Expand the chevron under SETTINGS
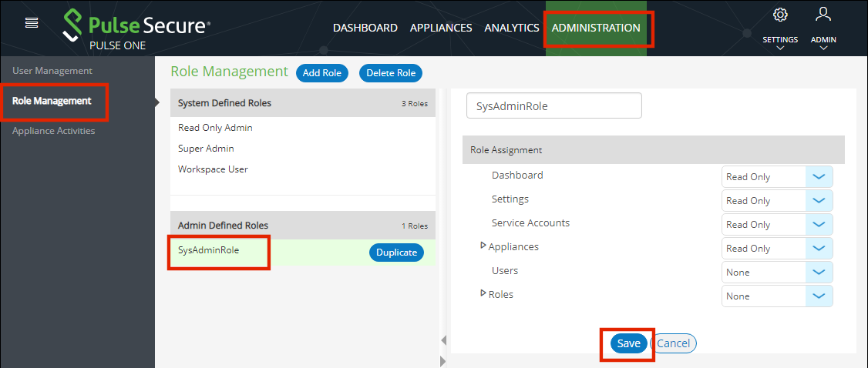Screen dimensions: 868x368 click(780, 48)
